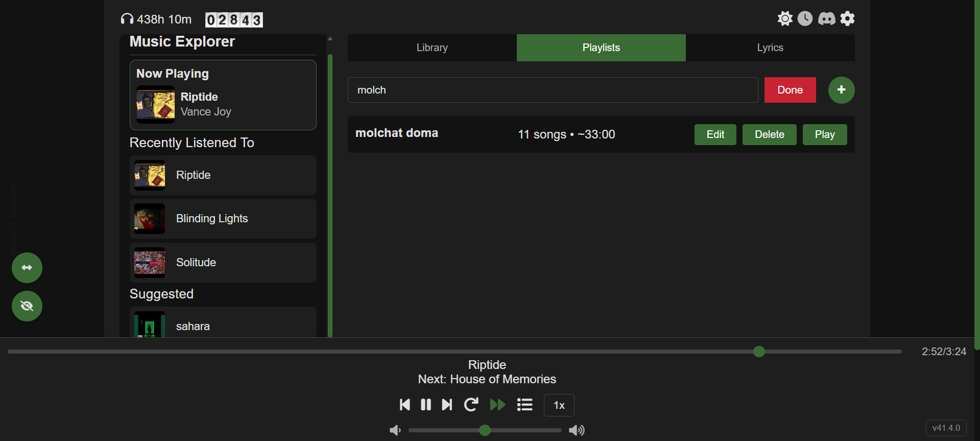Select the Playlists tab
The image size is (980, 441).
(601, 48)
